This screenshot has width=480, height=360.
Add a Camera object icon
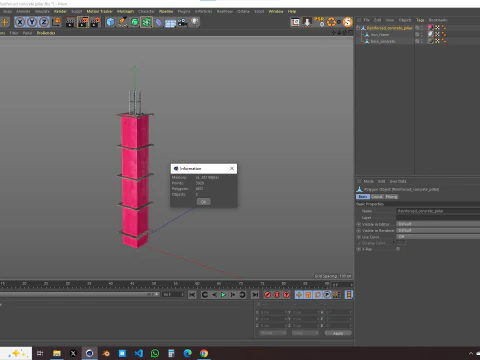click(182, 22)
